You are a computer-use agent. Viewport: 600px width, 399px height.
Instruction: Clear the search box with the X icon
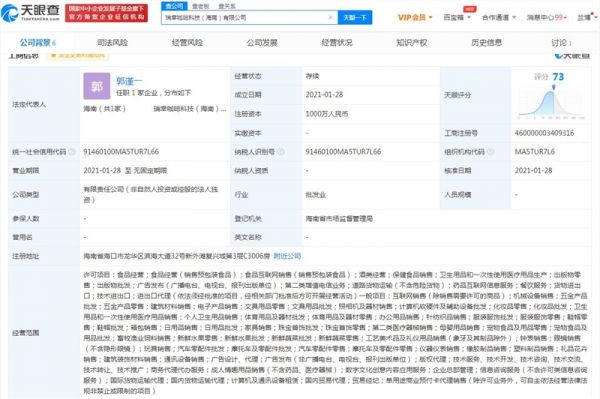pyautogui.click(x=331, y=18)
